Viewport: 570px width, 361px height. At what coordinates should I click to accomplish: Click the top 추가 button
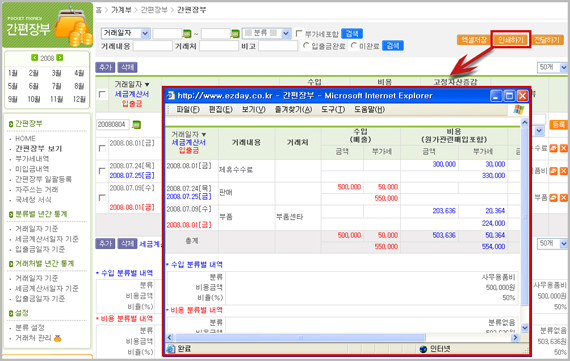pos(105,67)
